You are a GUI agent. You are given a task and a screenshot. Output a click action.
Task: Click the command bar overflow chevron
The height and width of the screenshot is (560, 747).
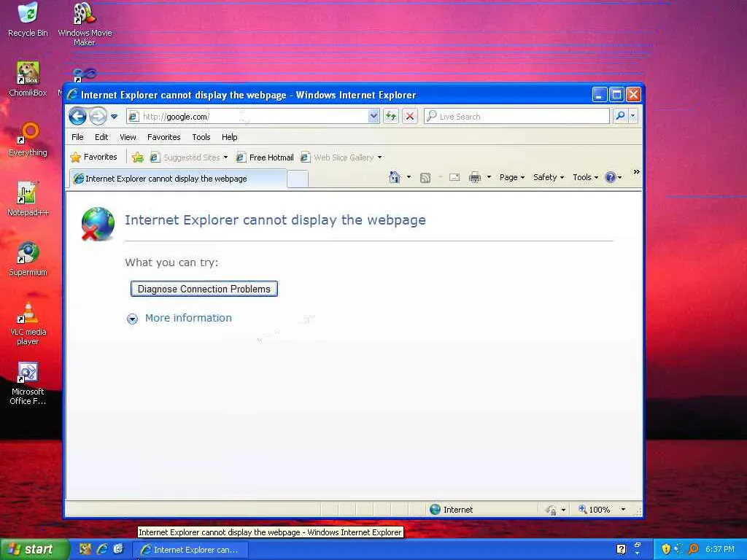(636, 172)
